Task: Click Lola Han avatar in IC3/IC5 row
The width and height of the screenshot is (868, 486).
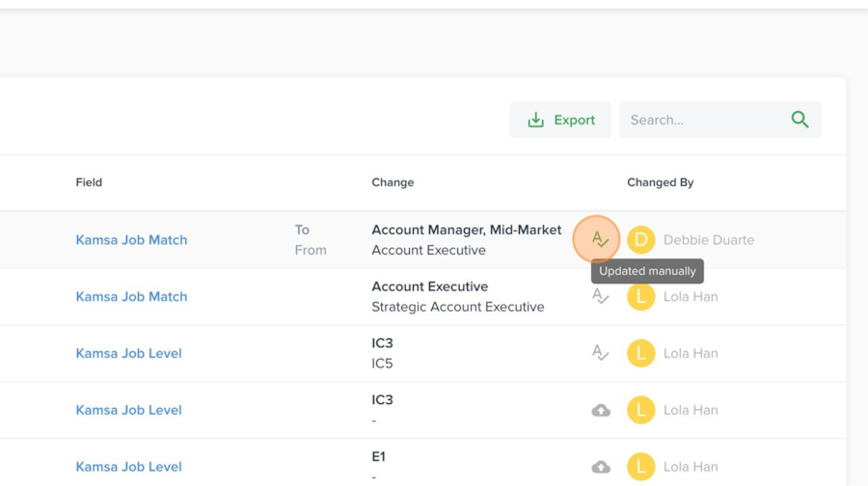Action: tap(640, 354)
